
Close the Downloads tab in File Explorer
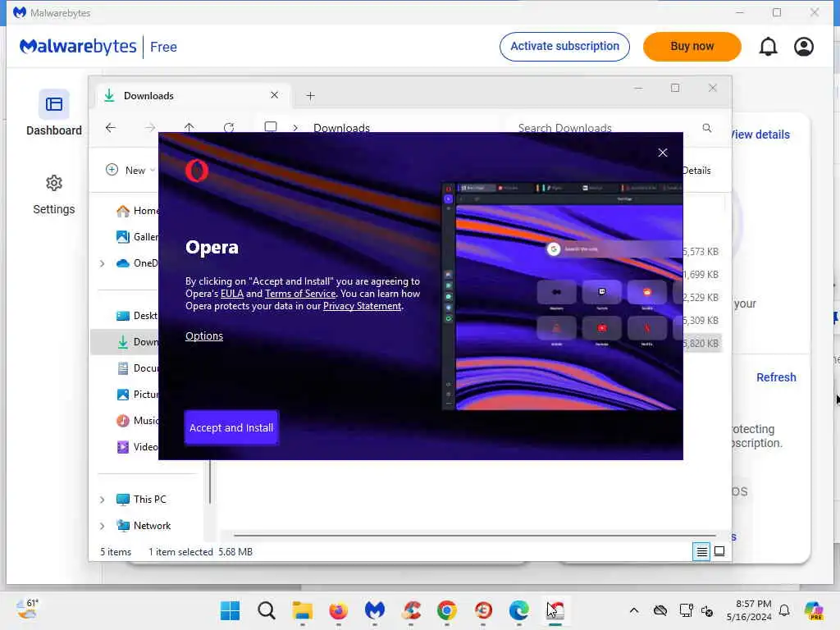274,95
